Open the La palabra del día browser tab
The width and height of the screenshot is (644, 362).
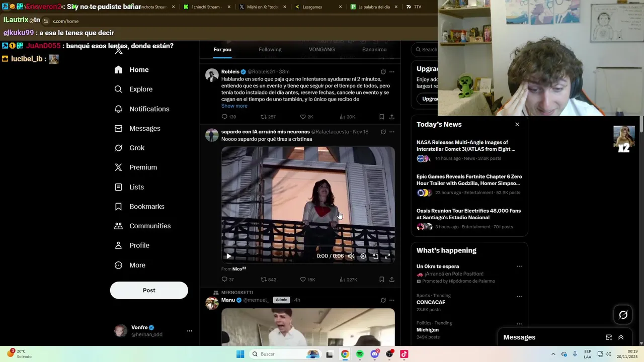pos(373,7)
